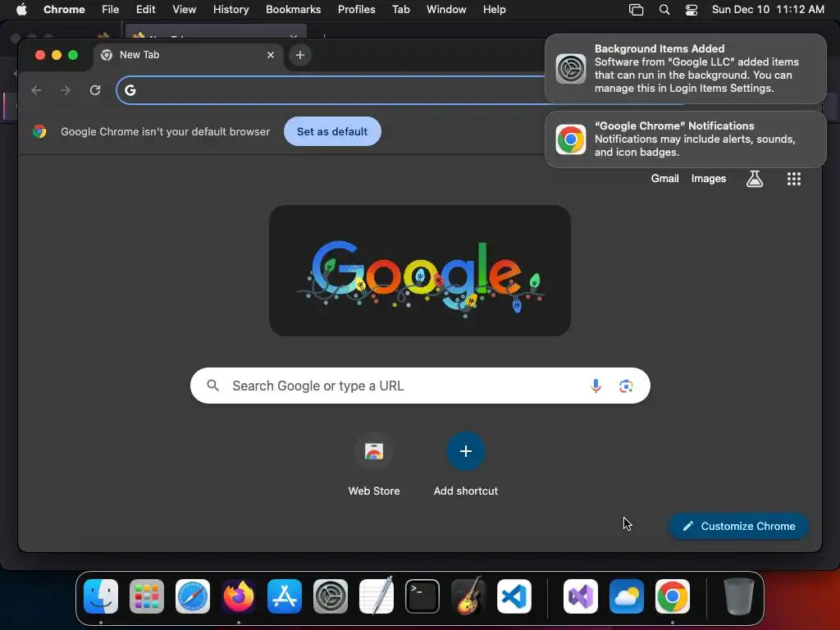
Task: Open the Search Labs flask icon
Action: click(755, 178)
